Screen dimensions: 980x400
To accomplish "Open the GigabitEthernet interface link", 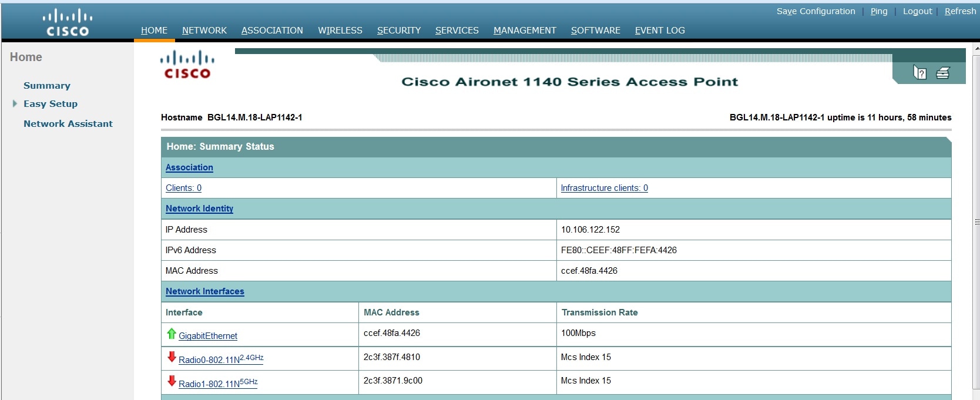I will click(x=208, y=336).
